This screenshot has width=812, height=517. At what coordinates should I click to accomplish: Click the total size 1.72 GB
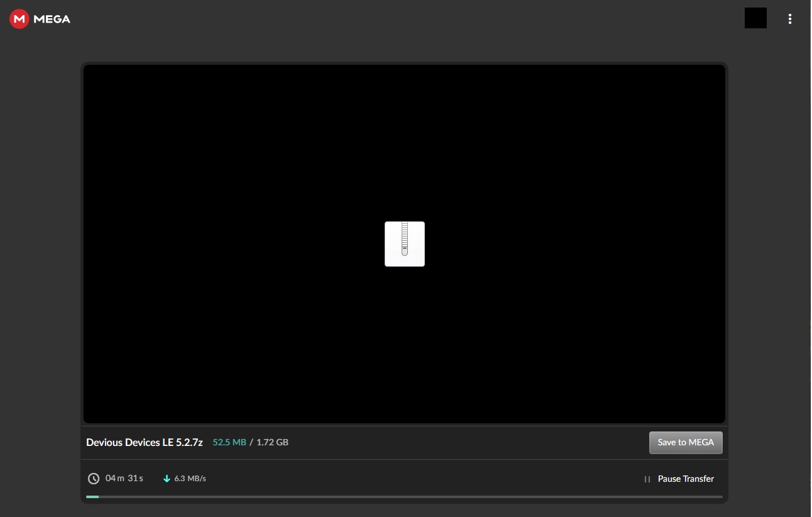pyautogui.click(x=272, y=442)
